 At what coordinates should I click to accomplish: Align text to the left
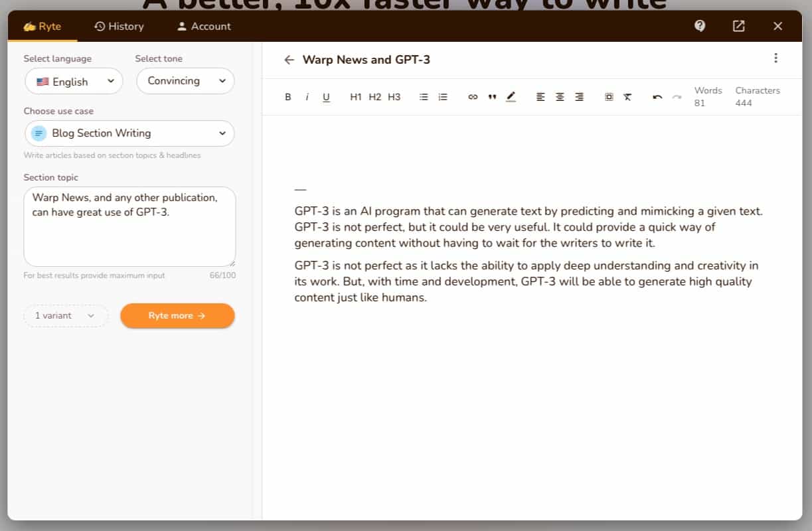click(540, 97)
